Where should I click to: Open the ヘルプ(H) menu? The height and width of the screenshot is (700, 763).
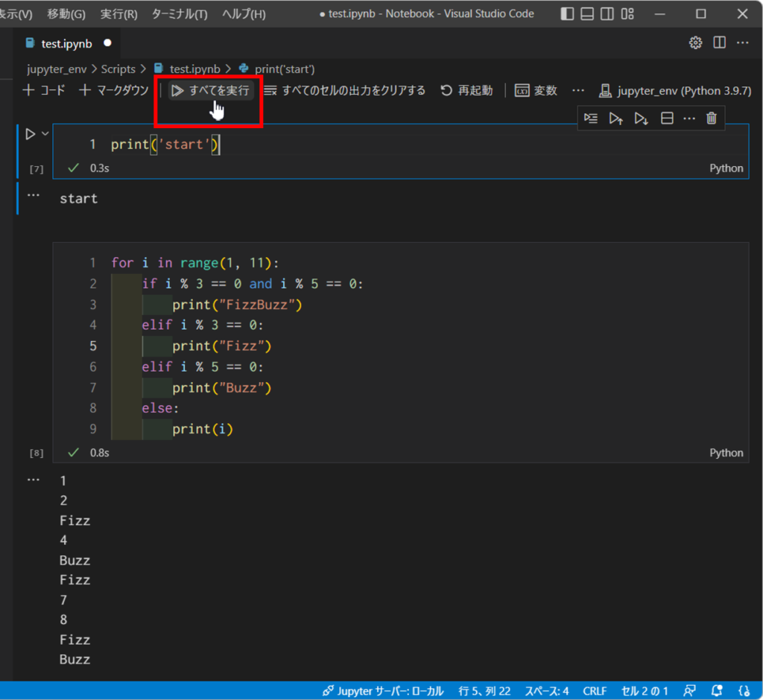tap(244, 13)
